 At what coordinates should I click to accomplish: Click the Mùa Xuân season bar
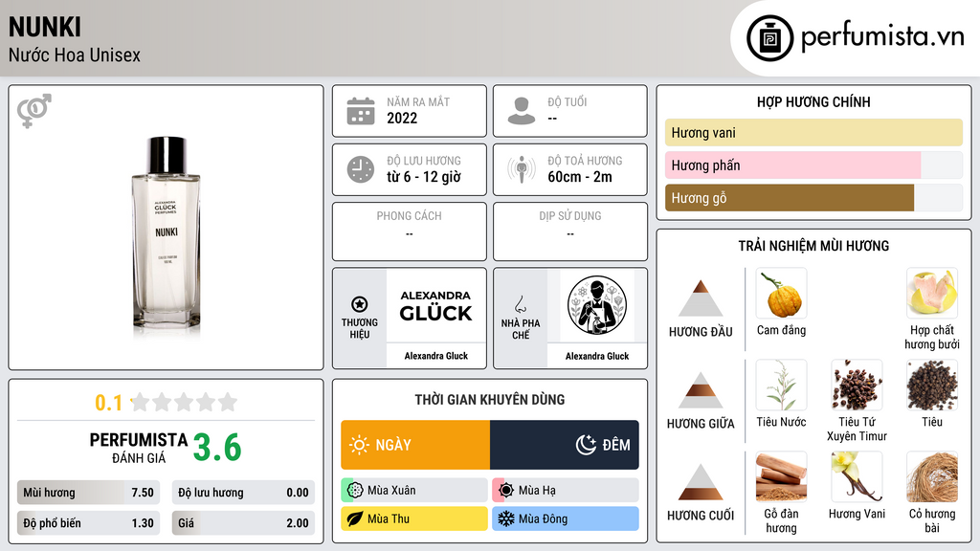coord(414,490)
